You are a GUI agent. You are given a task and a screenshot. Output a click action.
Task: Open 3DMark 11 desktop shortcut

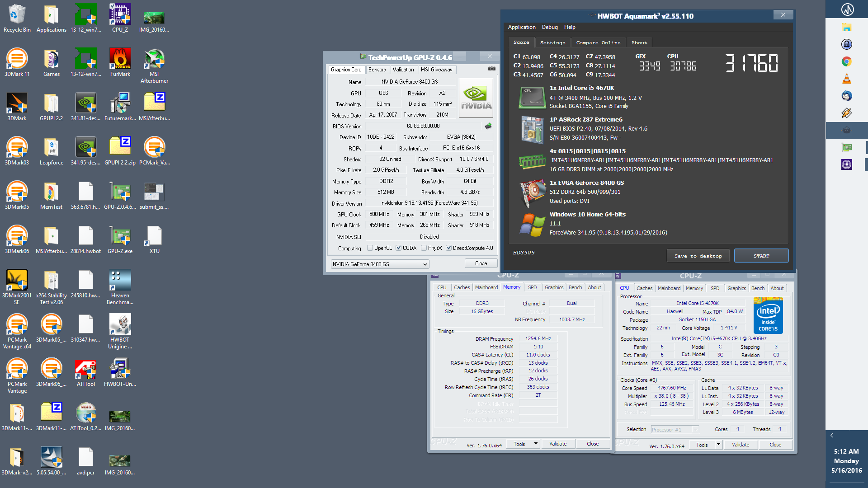point(17,63)
